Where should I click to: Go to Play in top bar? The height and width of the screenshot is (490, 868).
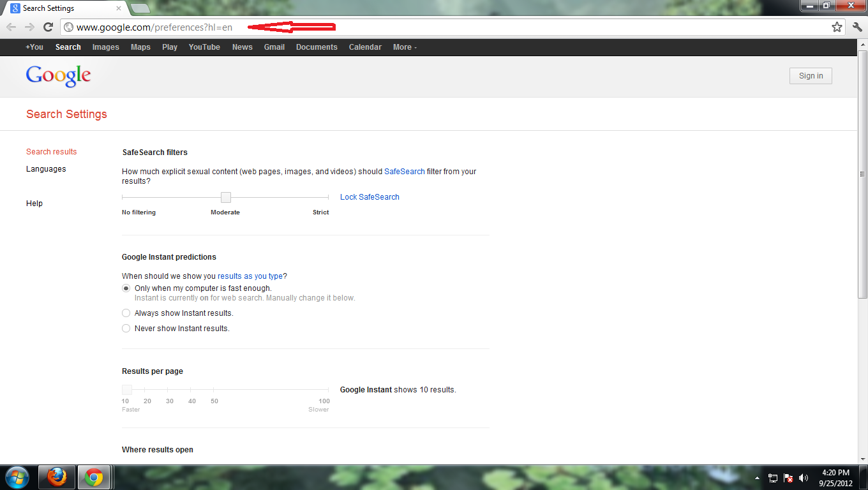click(x=170, y=47)
